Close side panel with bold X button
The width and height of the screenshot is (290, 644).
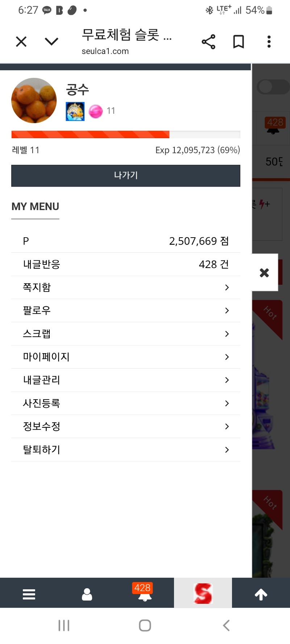(x=265, y=273)
